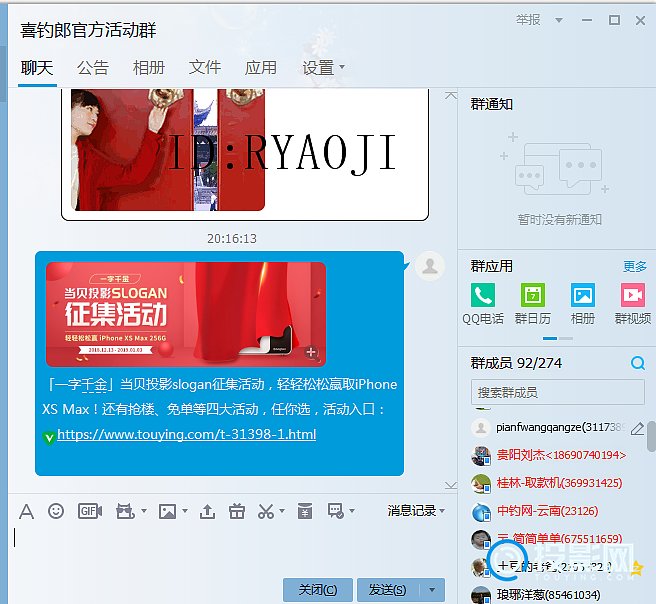Expand the chat bubble tools dropdown arrow
Screen dimensions: 656x604
coord(352,511)
